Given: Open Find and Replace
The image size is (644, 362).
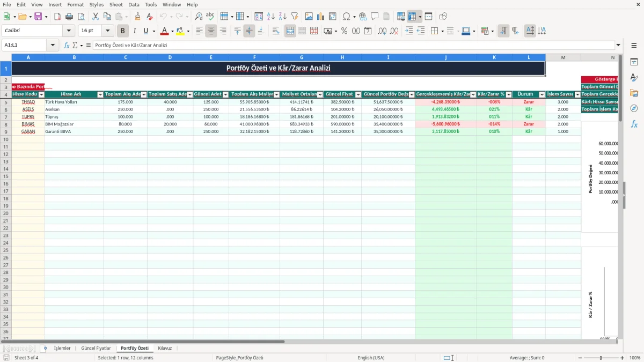Looking at the screenshot, I should pos(199,17).
